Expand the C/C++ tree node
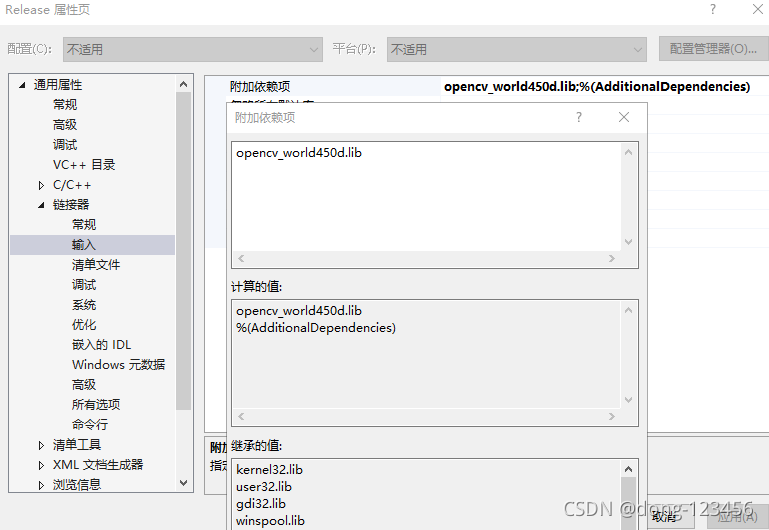Screen dimensions: 769x530 (x=41, y=185)
